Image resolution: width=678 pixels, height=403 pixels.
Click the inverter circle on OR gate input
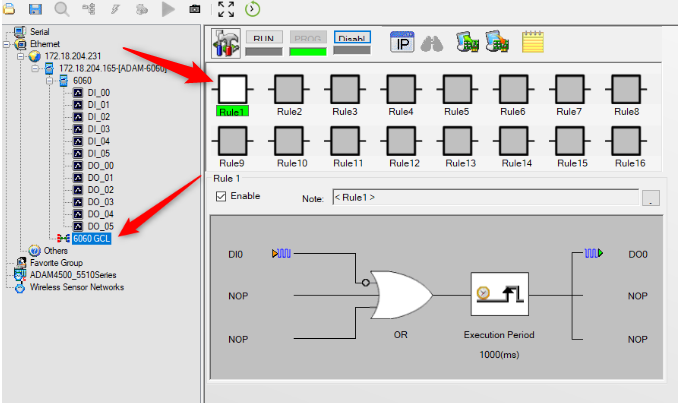[365, 283]
